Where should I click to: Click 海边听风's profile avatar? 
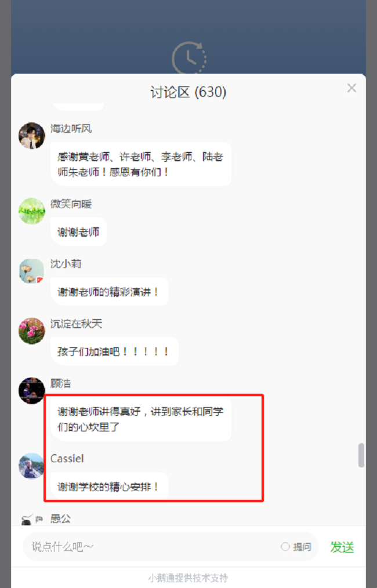(32, 135)
